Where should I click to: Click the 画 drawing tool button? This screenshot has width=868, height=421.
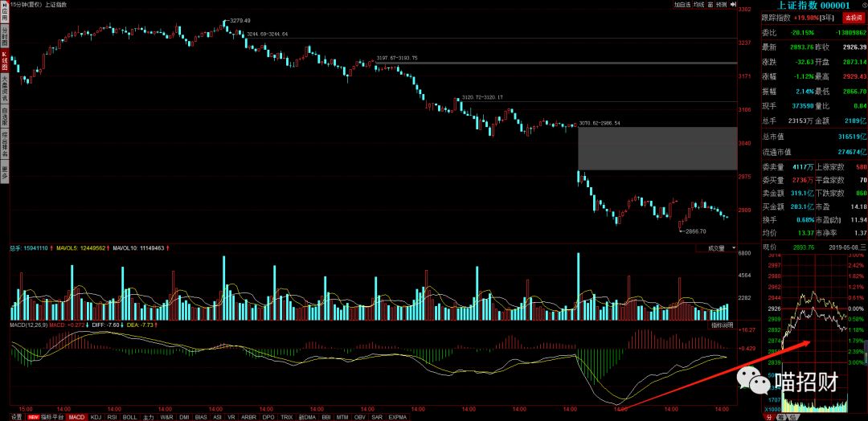pyautogui.click(x=710, y=5)
